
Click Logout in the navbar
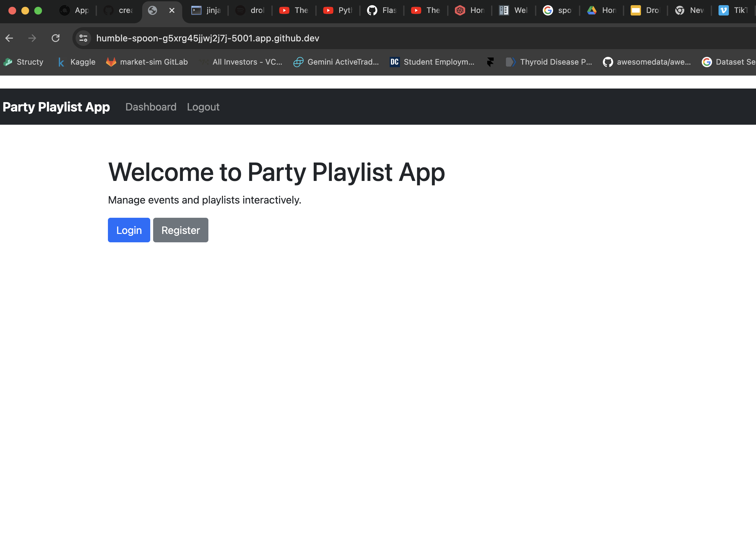203,107
